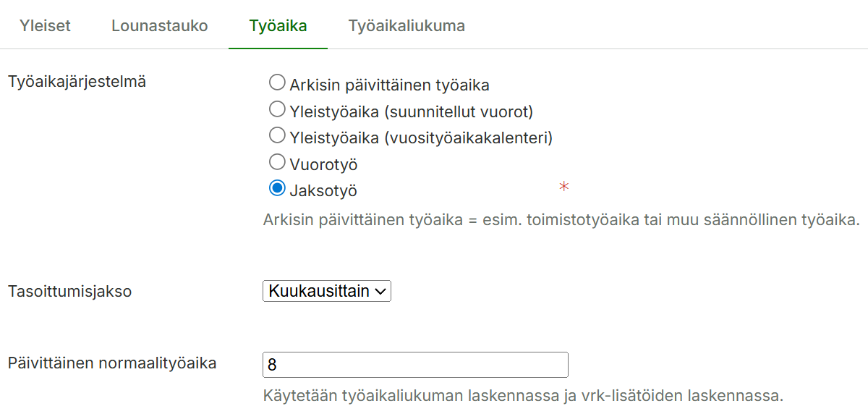Go to the Työaikaliukuma tab

click(407, 26)
